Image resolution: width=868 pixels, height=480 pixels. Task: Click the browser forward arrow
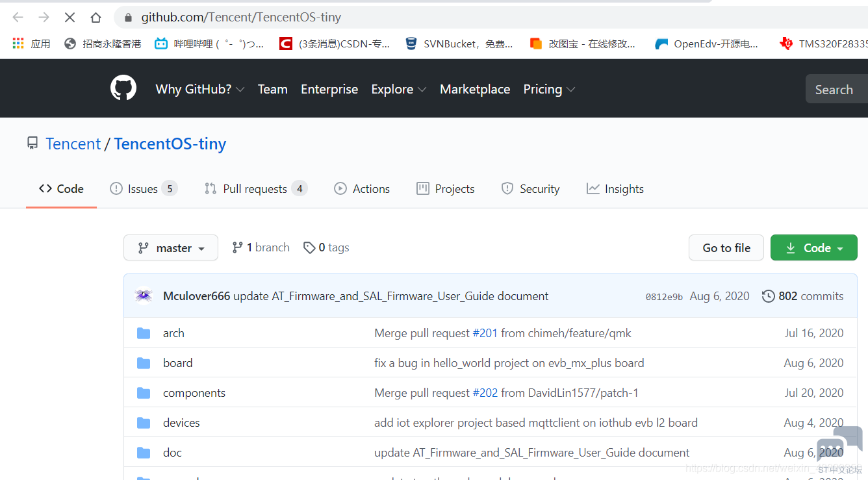[44, 18]
